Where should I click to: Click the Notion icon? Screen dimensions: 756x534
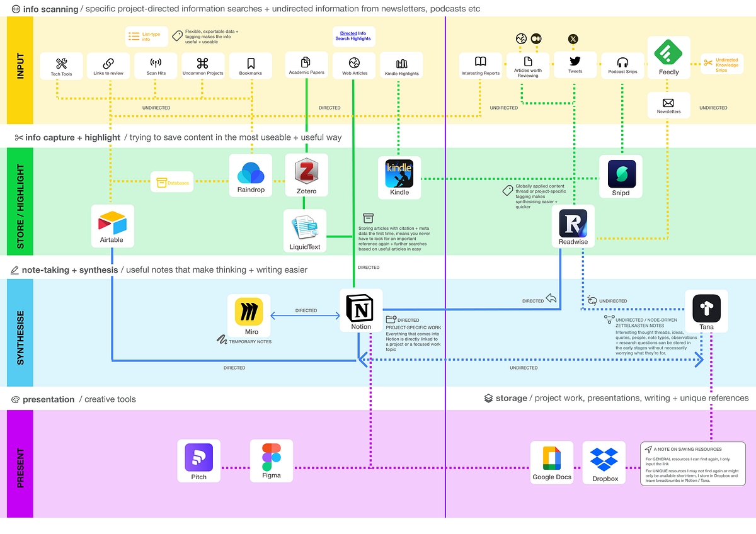tap(360, 308)
